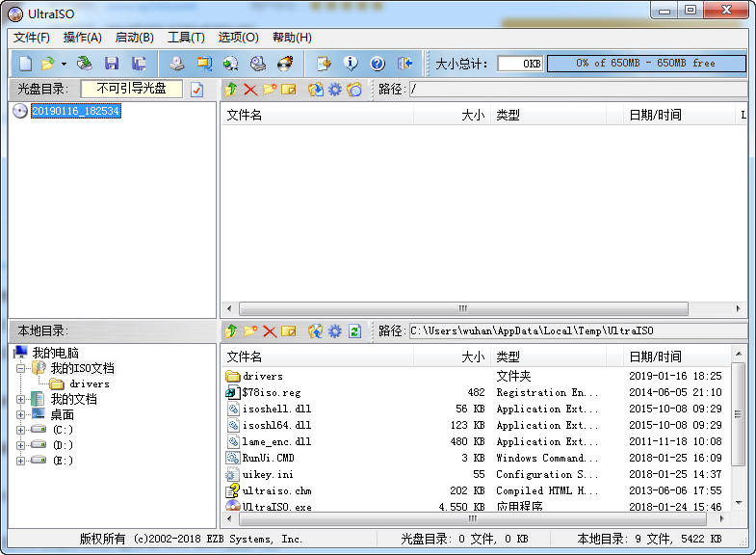Viewport: 756px width, 555px height.
Task: Click the add-to-image icon in the local toolbar
Action: (316, 331)
